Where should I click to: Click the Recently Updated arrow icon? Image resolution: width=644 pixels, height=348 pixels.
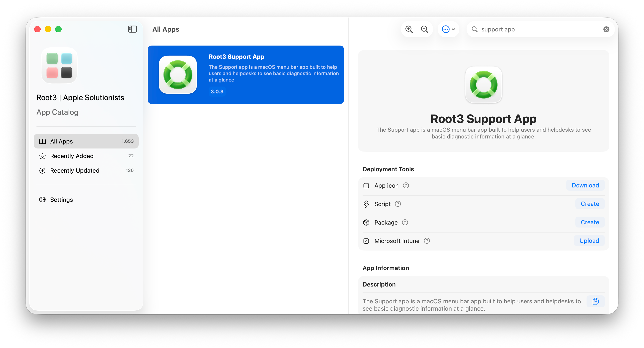tap(42, 171)
